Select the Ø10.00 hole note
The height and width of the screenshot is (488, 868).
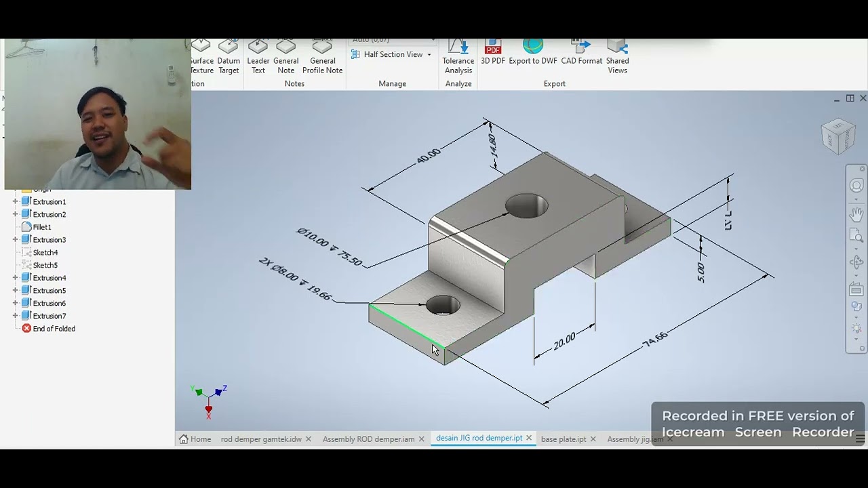tap(330, 247)
